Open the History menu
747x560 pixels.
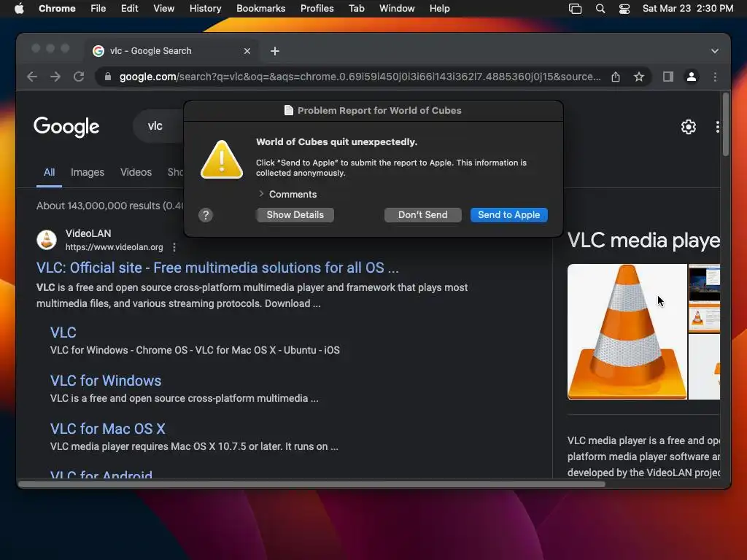205,9
